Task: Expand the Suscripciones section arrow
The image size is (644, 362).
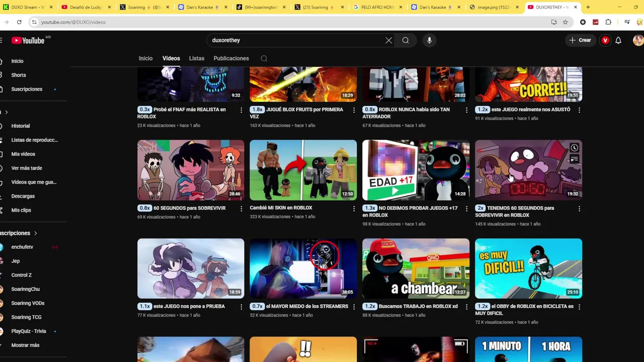Action: click(35, 233)
